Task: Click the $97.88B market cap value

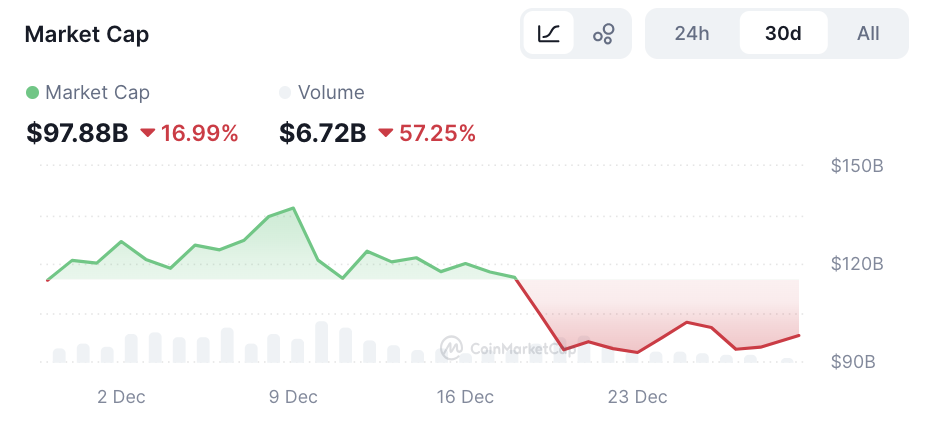Action: [77, 133]
